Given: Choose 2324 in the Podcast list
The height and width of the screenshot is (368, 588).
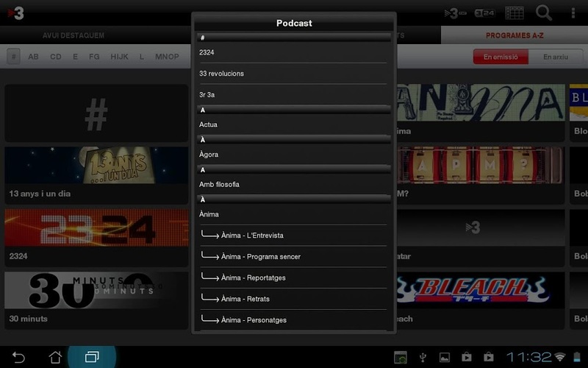Looking at the screenshot, I should click(x=293, y=52).
